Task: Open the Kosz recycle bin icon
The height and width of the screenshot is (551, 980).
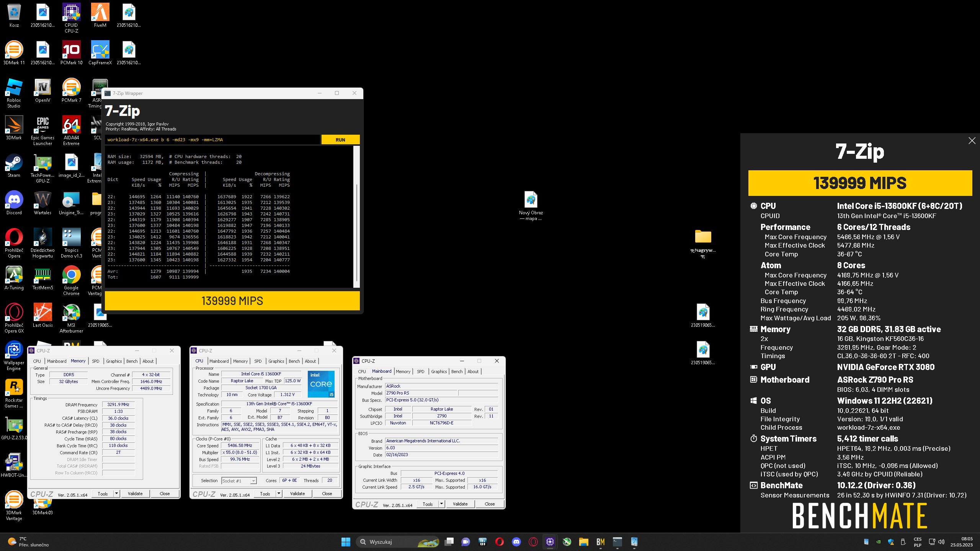Action: 14,16
